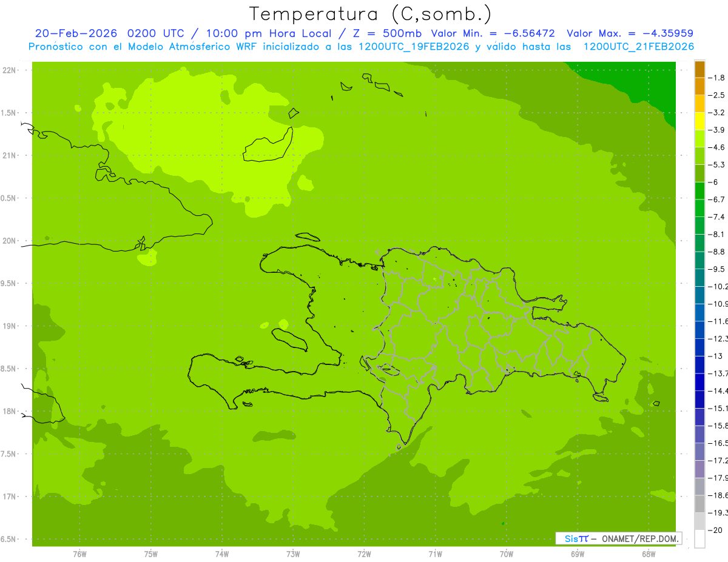Click the "76W" longitude label
Screen dimensions: 728x562
79,554
